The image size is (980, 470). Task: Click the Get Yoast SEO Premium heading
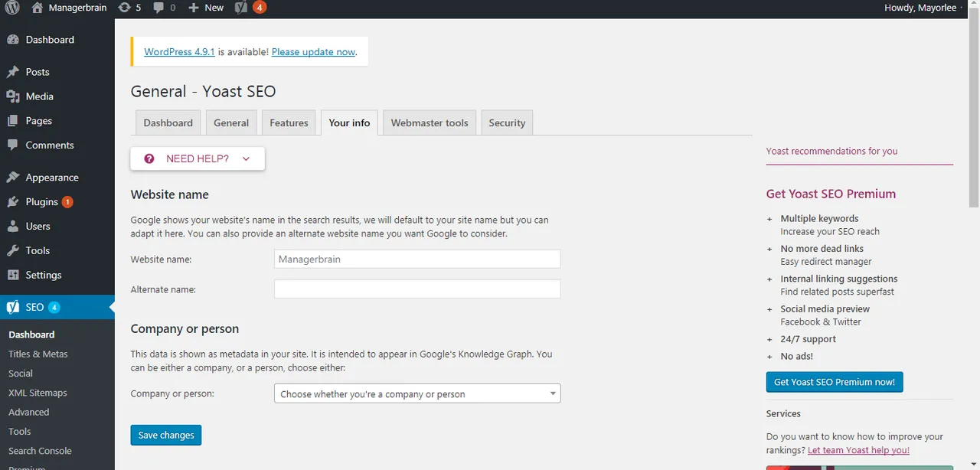831,194
